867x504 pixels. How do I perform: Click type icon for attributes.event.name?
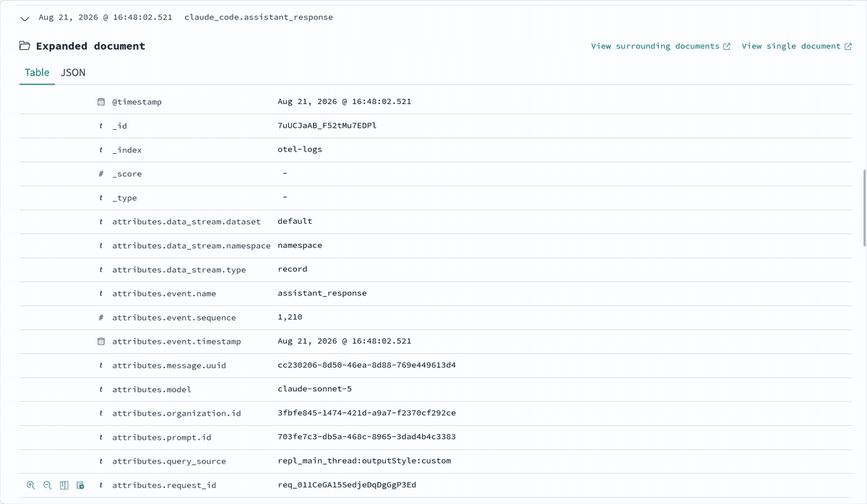101,293
